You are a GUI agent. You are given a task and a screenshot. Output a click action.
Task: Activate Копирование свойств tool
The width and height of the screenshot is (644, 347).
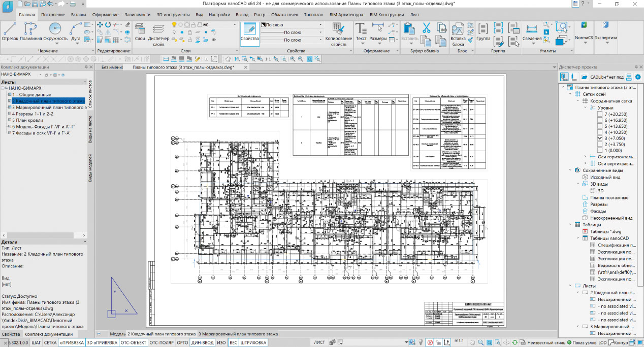tap(339, 34)
